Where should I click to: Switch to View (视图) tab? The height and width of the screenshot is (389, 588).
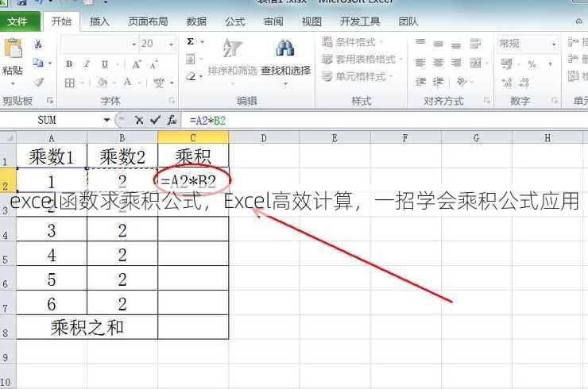point(311,21)
